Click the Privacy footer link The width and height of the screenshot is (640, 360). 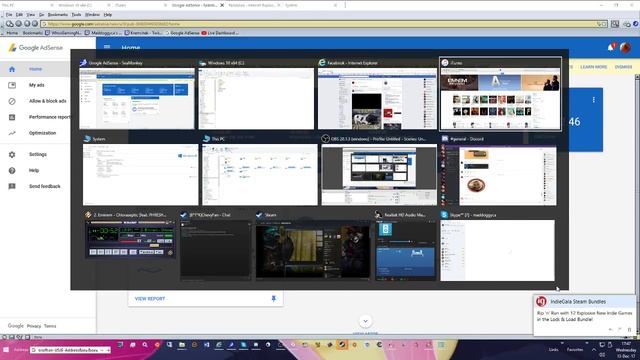click(x=34, y=326)
